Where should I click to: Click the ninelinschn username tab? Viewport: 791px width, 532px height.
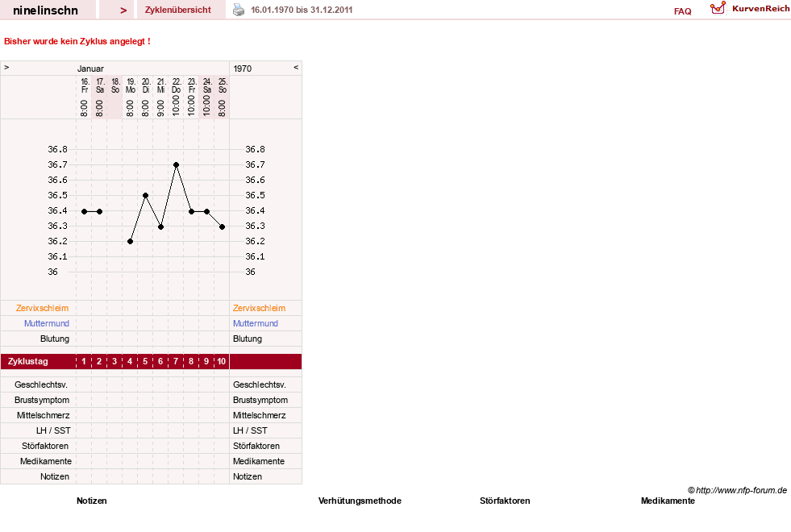[x=45, y=10]
